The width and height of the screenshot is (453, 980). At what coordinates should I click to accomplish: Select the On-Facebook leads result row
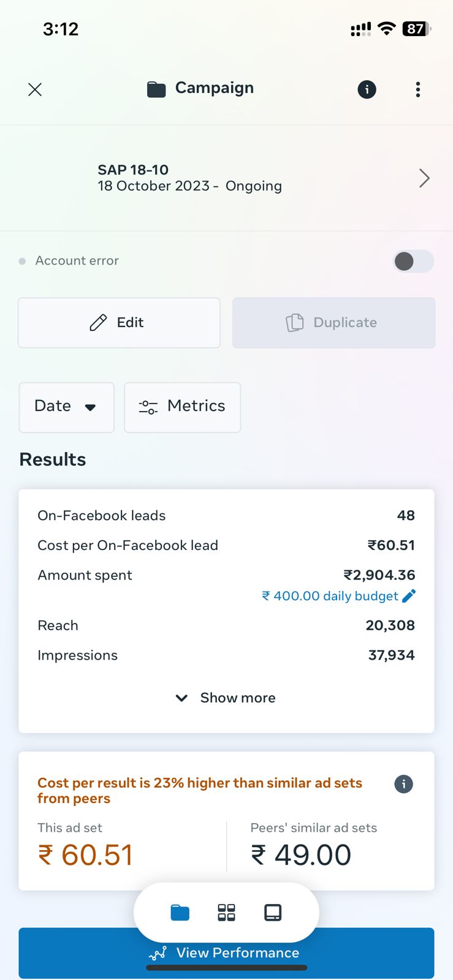[x=226, y=516]
